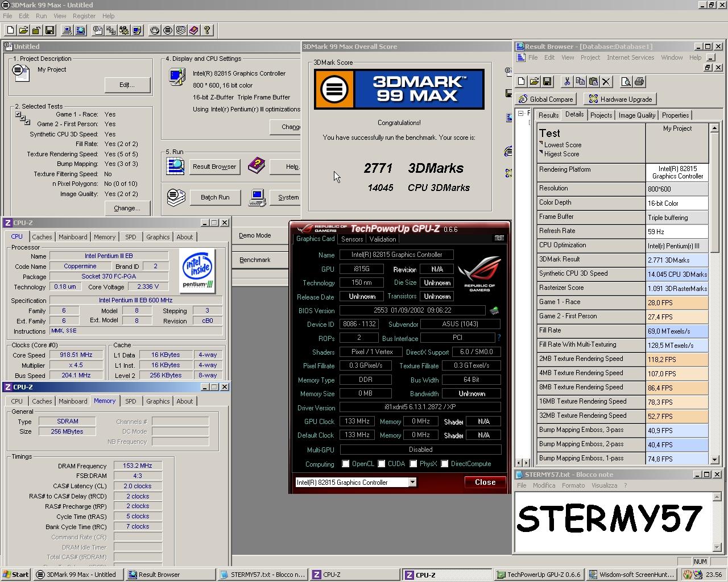
Task: Click Hardware Upgrade button
Action: [x=621, y=99]
